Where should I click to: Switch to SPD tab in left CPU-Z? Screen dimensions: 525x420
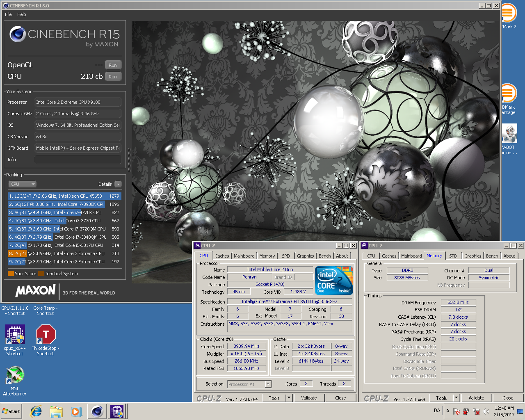(x=286, y=256)
